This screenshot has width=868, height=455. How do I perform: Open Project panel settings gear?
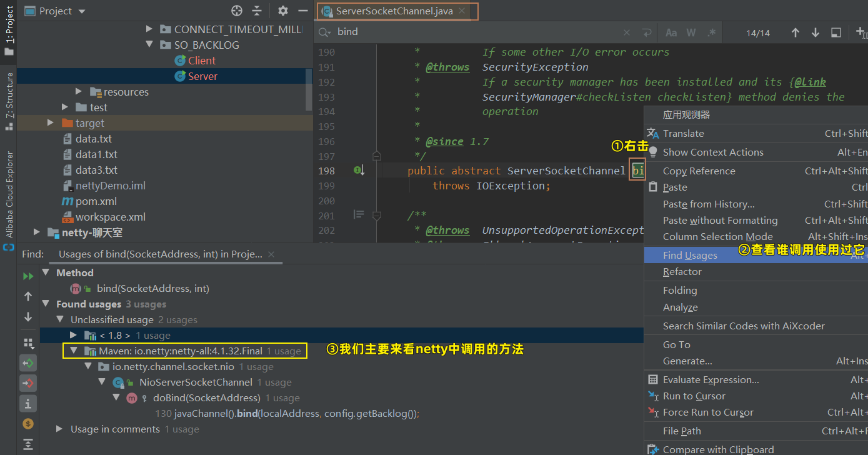coord(283,11)
